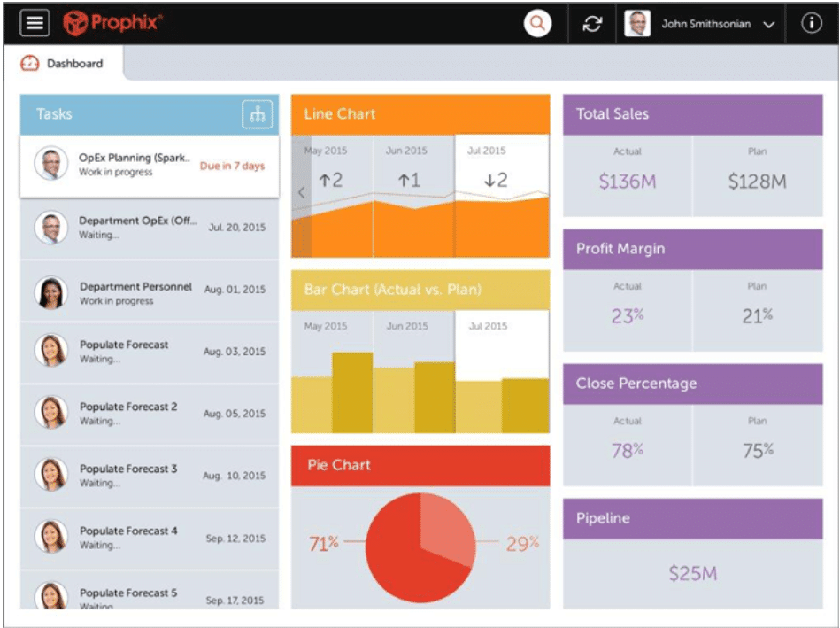This screenshot has width=840, height=628.
Task: Select Jun 2015 column in bar chart
Action: [414, 372]
